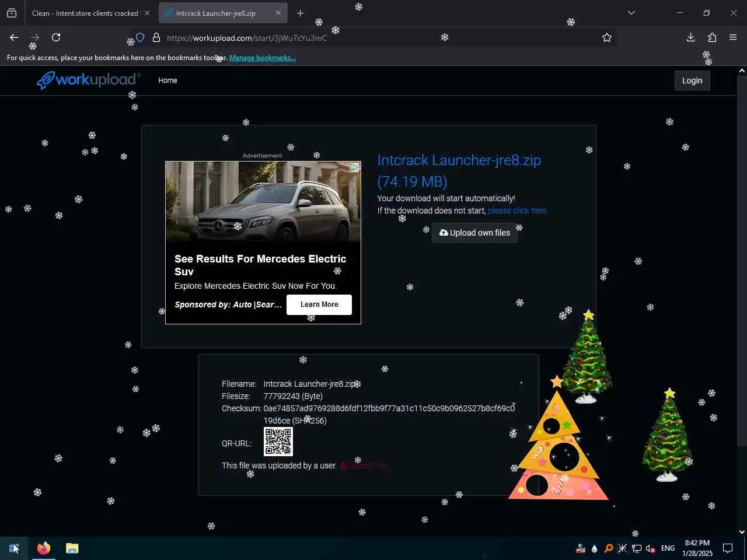
Task: Click the scrollbar up arrow
Action: (742, 71)
